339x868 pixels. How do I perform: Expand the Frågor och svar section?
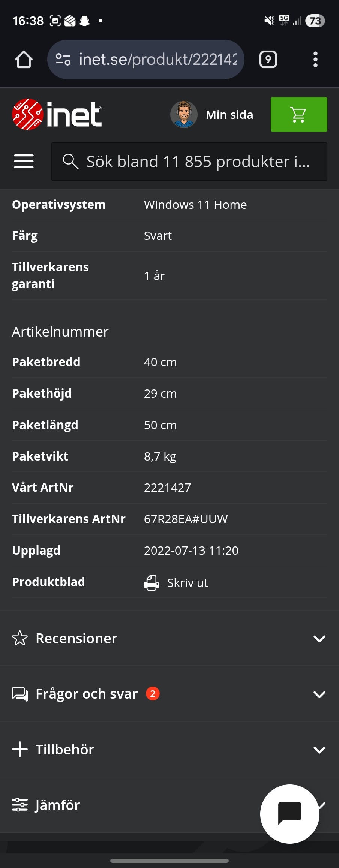click(318, 694)
